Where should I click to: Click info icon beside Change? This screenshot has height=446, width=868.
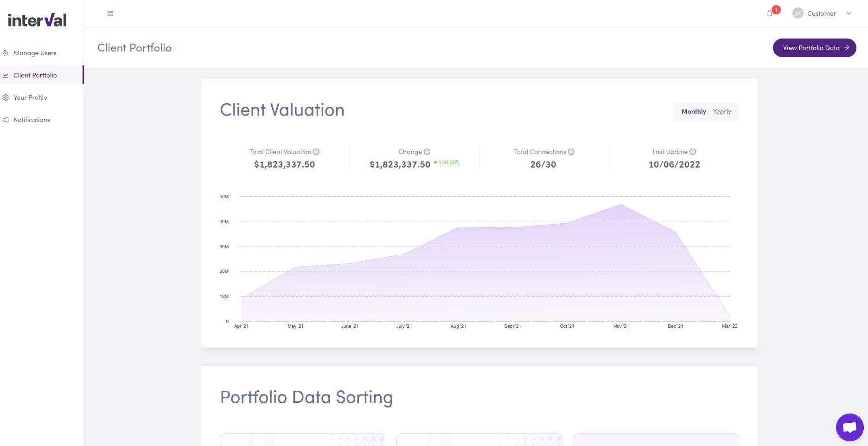point(427,152)
